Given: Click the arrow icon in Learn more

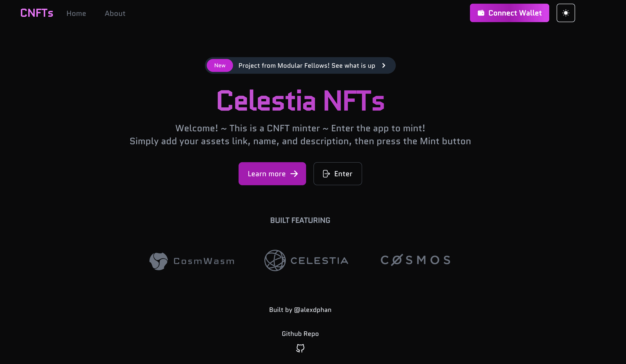Looking at the screenshot, I should point(294,174).
